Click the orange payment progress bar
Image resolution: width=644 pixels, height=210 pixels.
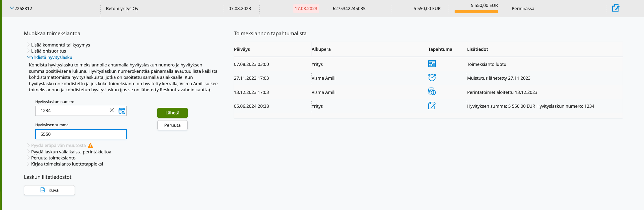476,12
